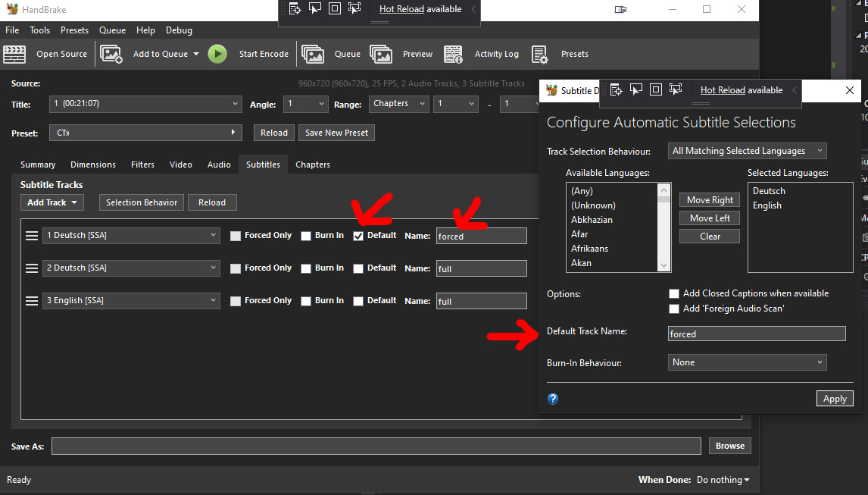Open the blue help icon in subtitle dialog
The width and height of the screenshot is (868, 495).
coord(553,399)
